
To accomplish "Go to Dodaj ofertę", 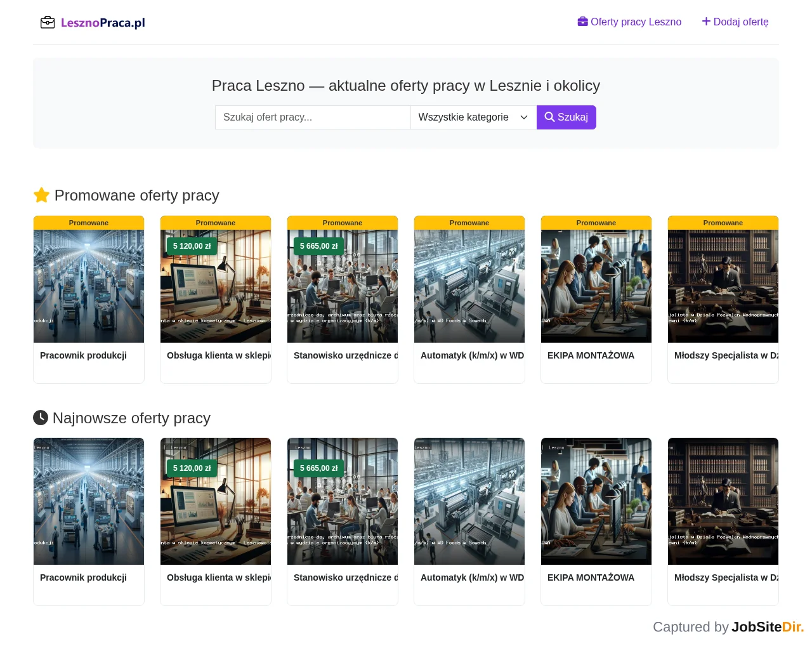I will [x=735, y=22].
